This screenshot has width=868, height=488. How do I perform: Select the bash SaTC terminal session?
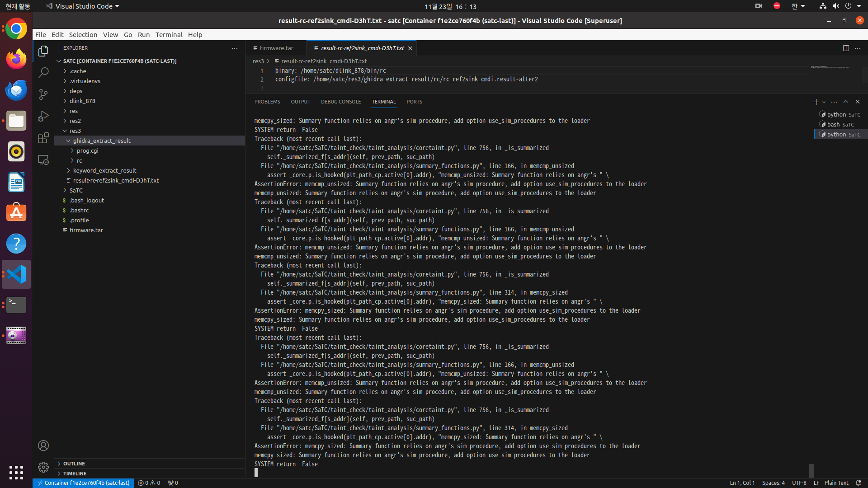[x=840, y=124]
